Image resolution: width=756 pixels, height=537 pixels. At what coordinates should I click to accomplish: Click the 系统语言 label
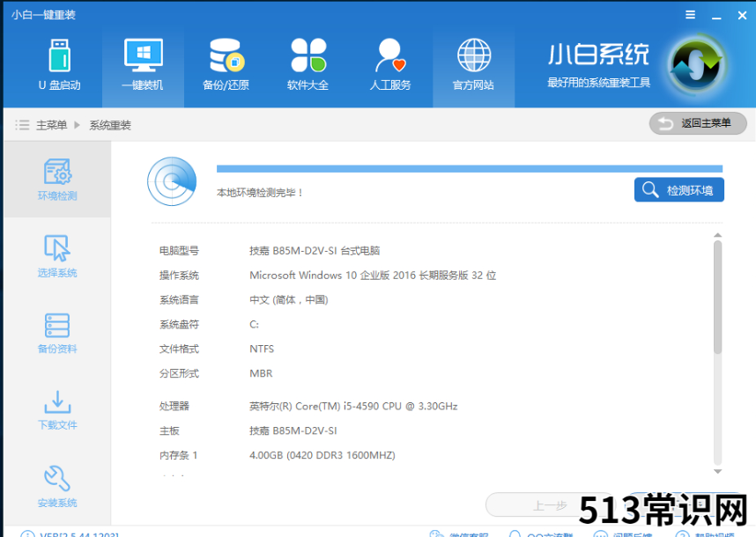tap(179, 300)
